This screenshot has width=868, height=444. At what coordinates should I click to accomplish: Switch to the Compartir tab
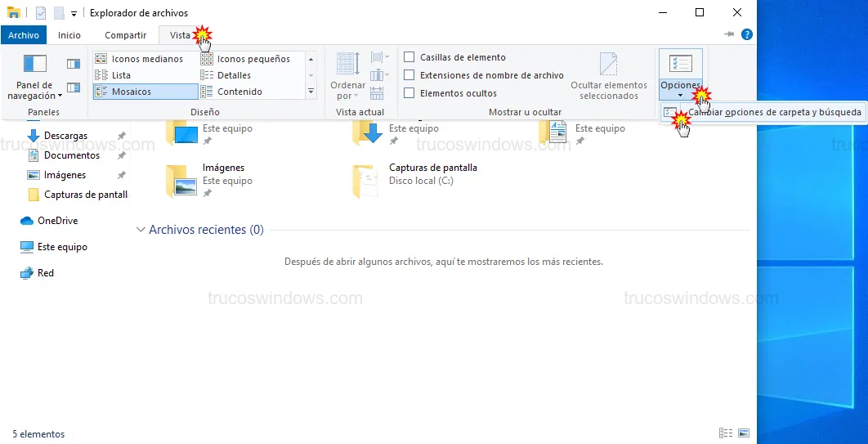(125, 35)
